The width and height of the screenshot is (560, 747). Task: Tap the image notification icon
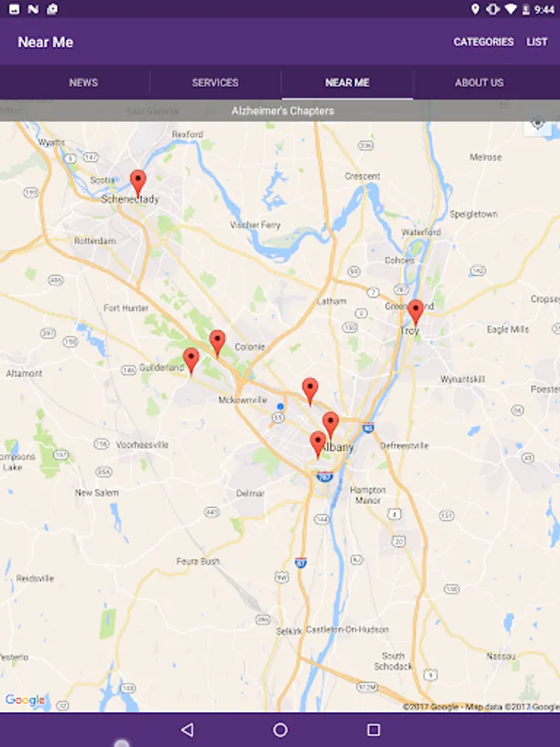point(14,9)
